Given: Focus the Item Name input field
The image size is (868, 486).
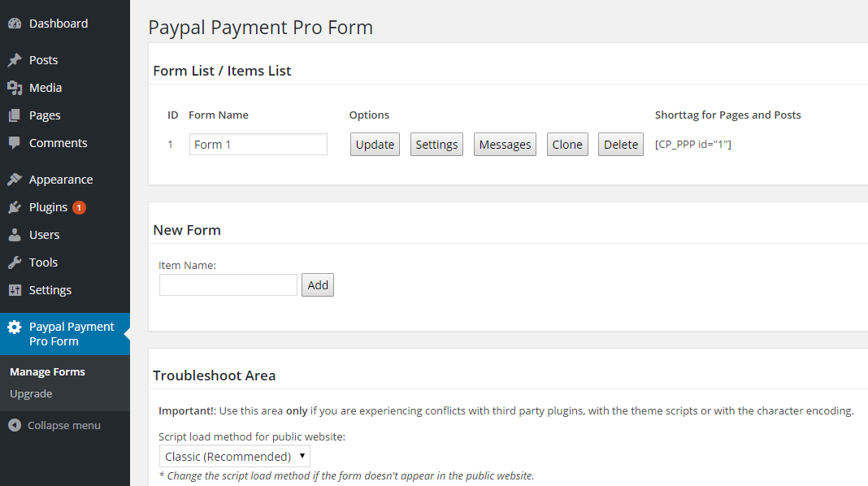Looking at the screenshot, I should pos(228,285).
